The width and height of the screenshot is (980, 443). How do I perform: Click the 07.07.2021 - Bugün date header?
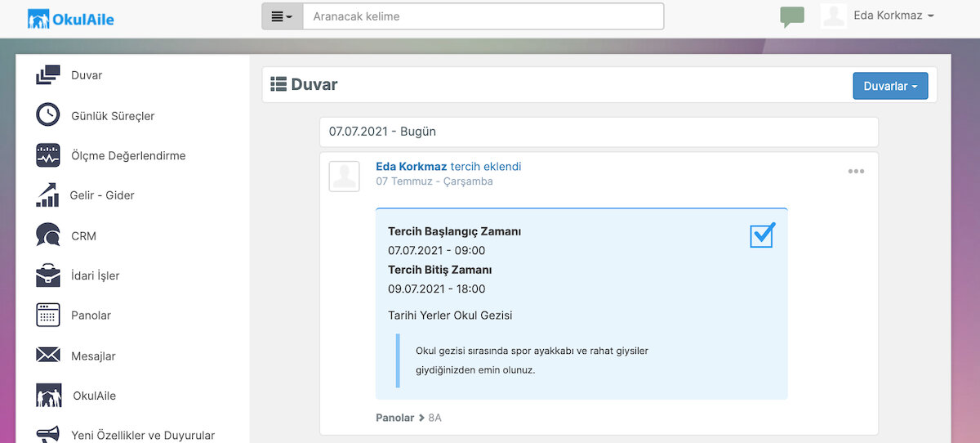click(x=599, y=132)
